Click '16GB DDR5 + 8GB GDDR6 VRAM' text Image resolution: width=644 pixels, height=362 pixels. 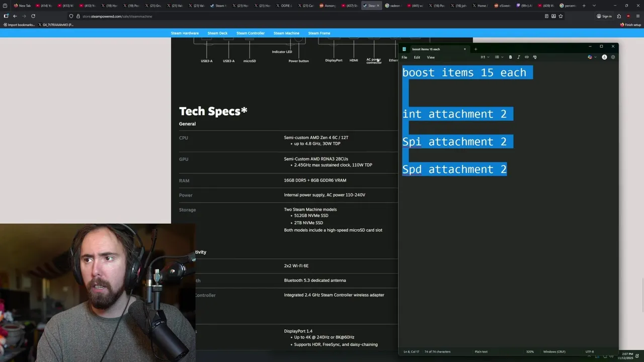pos(315,180)
